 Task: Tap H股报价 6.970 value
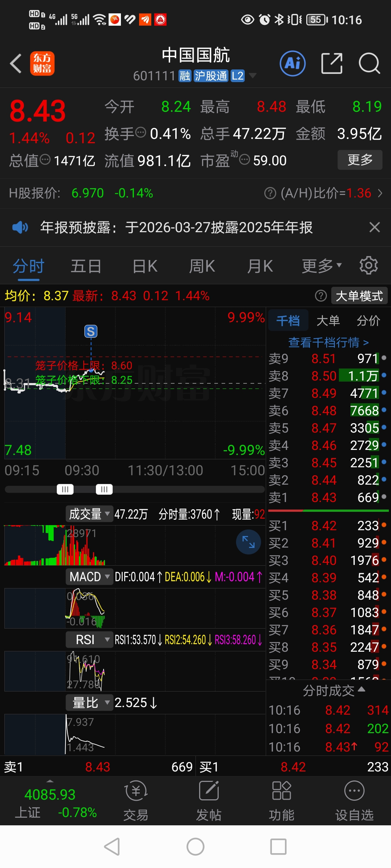[88, 193]
